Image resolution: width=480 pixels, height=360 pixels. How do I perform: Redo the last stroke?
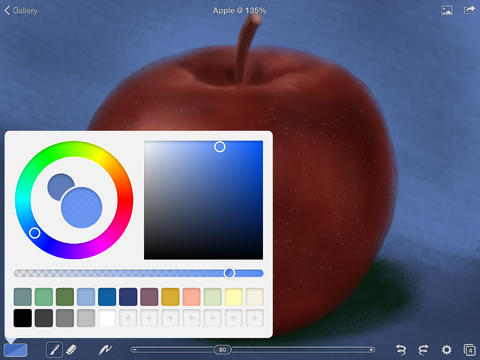click(423, 350)
